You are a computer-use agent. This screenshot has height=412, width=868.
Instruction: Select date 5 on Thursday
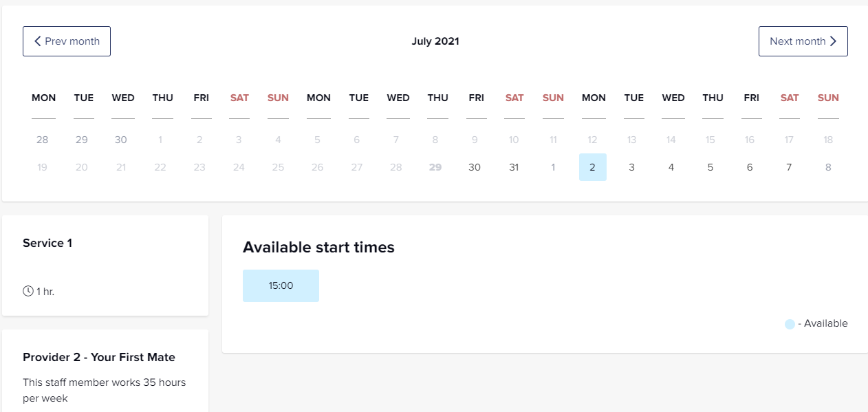point(710,167)
